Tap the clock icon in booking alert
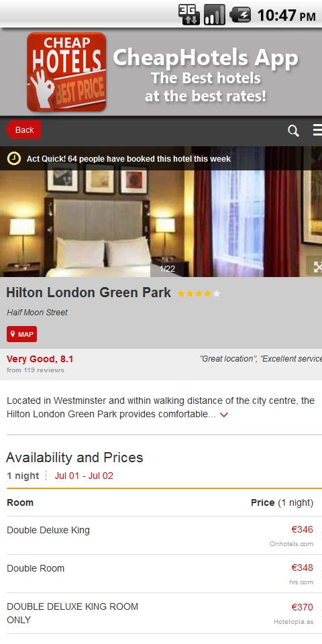 coord(14,158)
